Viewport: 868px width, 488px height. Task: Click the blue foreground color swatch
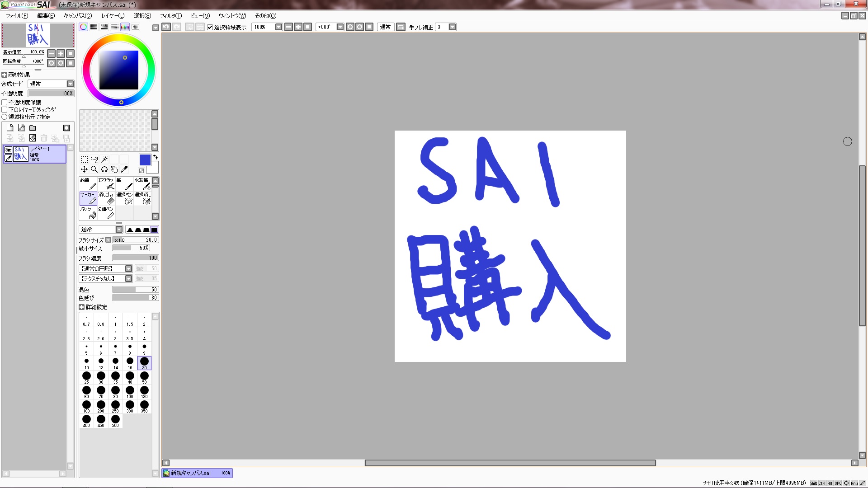point(145,160)
